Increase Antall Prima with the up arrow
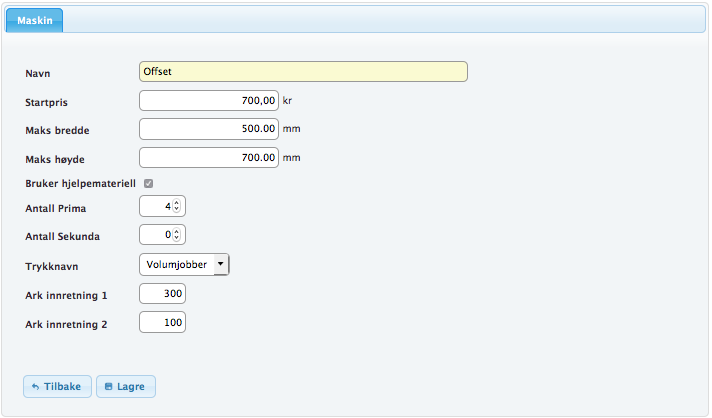Screen dimensions: 712x418 [x=177, y=203]
